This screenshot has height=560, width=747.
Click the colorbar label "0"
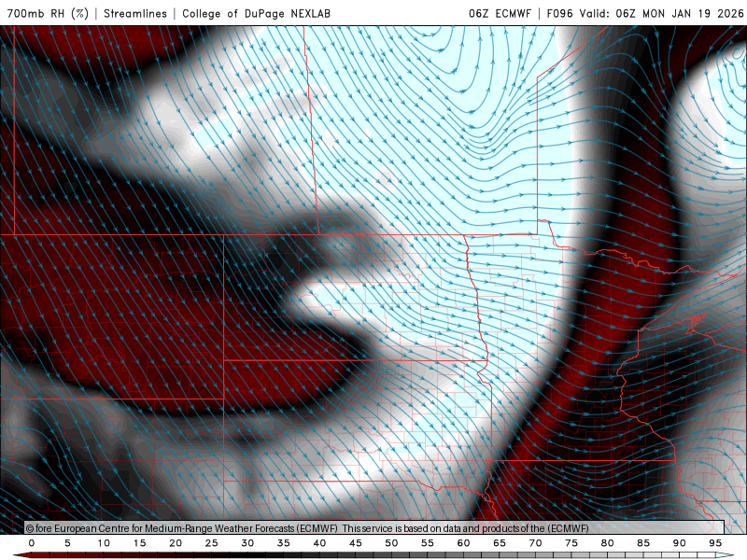[32, 543]
